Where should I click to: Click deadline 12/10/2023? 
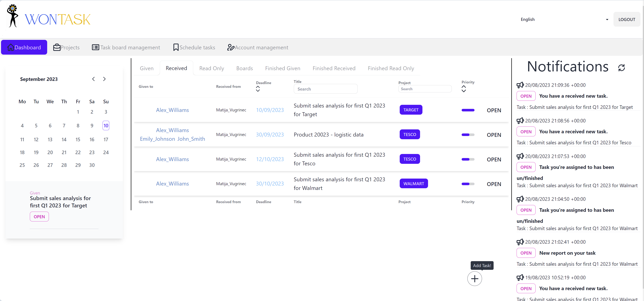pyautogui.click(x=270, y=159)
